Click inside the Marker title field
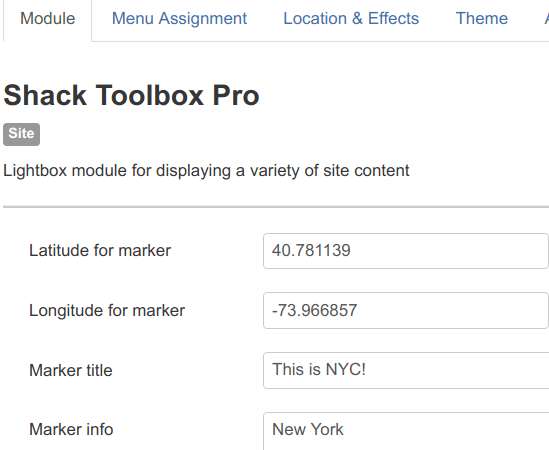This screenshot has width=549, height=450. tap(406, 371)
